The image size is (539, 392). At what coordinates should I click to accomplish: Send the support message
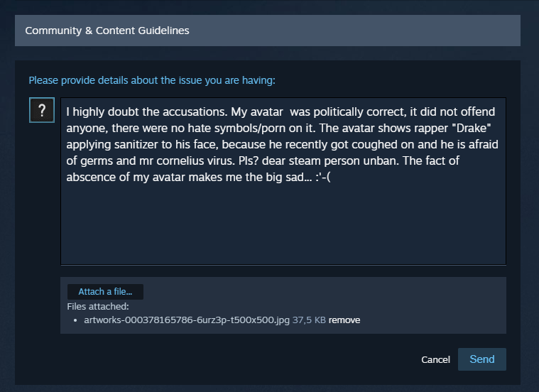coord(482,359)
